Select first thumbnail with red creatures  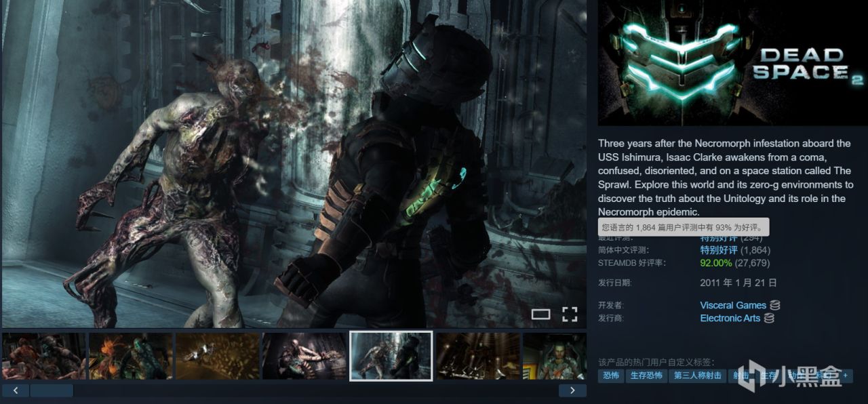[x=43, y=356]
